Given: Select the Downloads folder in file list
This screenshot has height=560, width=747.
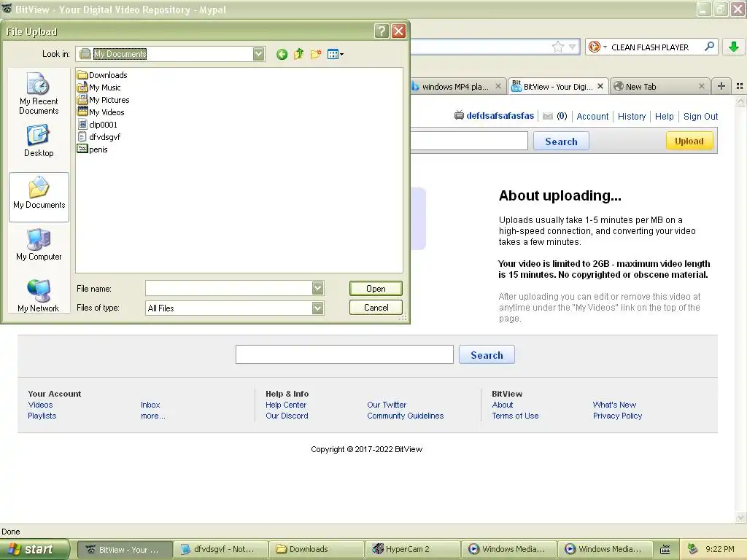Looking at the screenshot, I should [102, 75].
